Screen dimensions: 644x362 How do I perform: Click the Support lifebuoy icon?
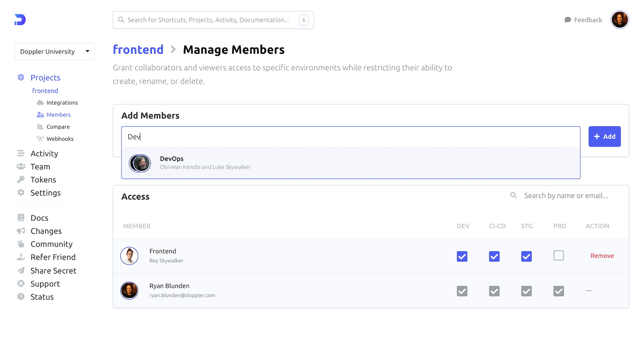coord(21,284)
